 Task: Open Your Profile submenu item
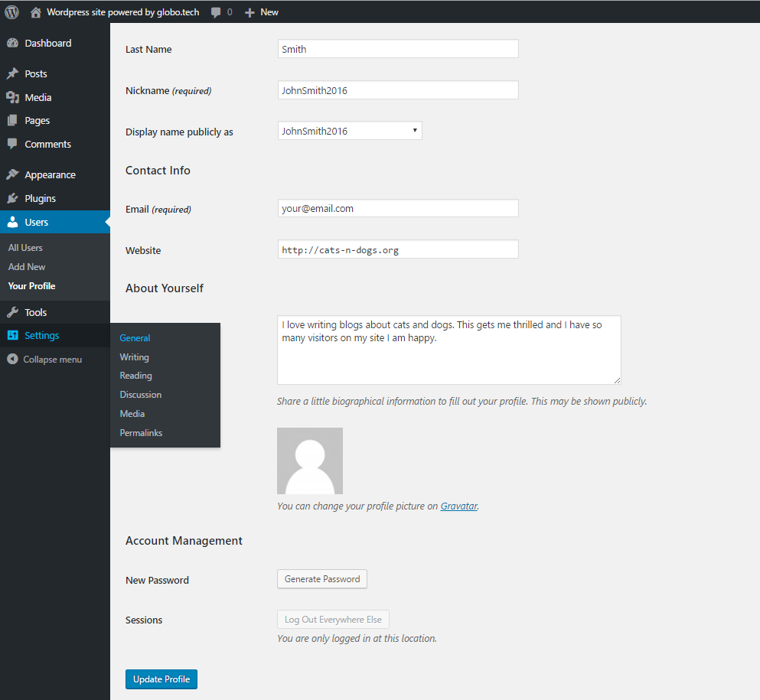(31, 286)
